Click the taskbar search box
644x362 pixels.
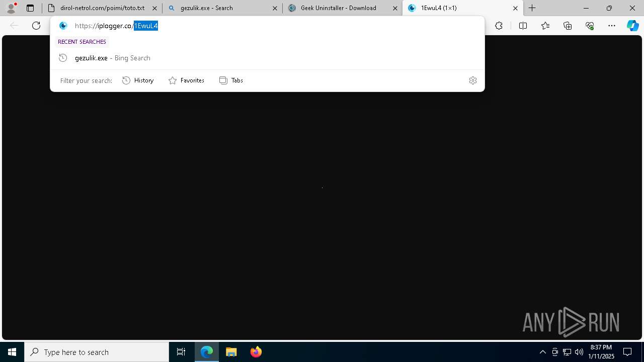pos(97,352)
